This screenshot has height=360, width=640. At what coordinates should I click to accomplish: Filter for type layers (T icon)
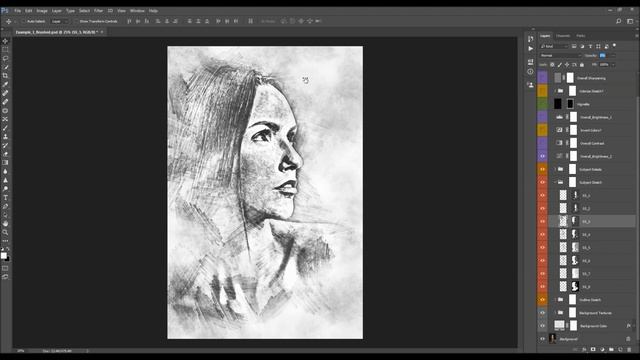tap(590, 47)
